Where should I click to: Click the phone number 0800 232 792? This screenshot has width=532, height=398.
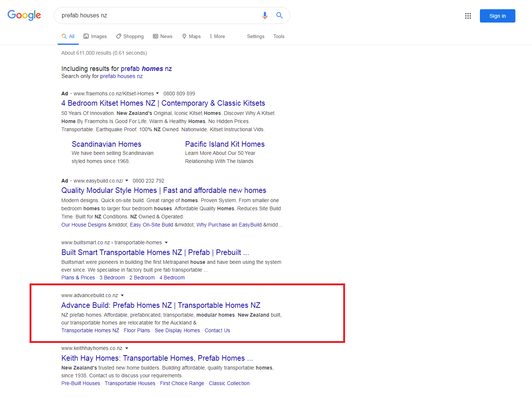coord(149,181)
